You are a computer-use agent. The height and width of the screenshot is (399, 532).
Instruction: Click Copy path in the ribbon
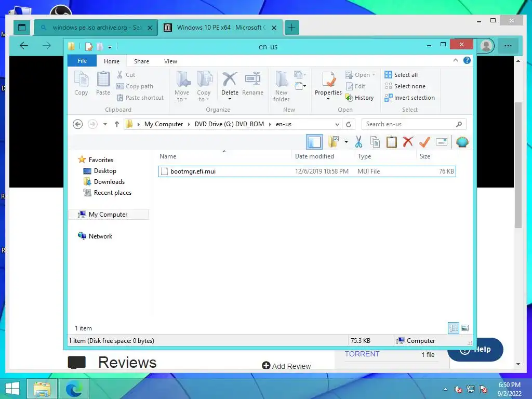click(135, 86)
